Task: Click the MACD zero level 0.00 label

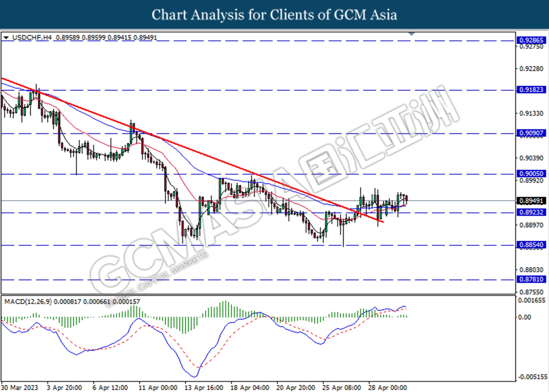Action: pos(525,317)
